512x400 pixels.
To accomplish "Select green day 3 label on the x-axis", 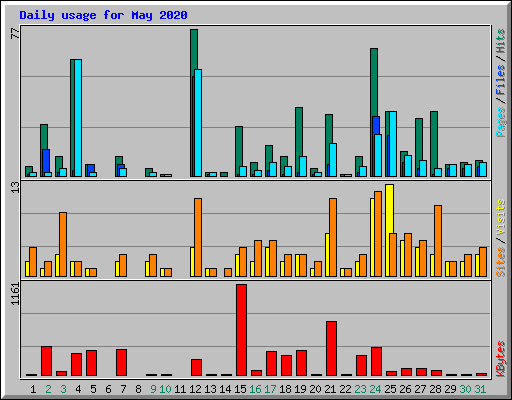I will tap(63, 389).
